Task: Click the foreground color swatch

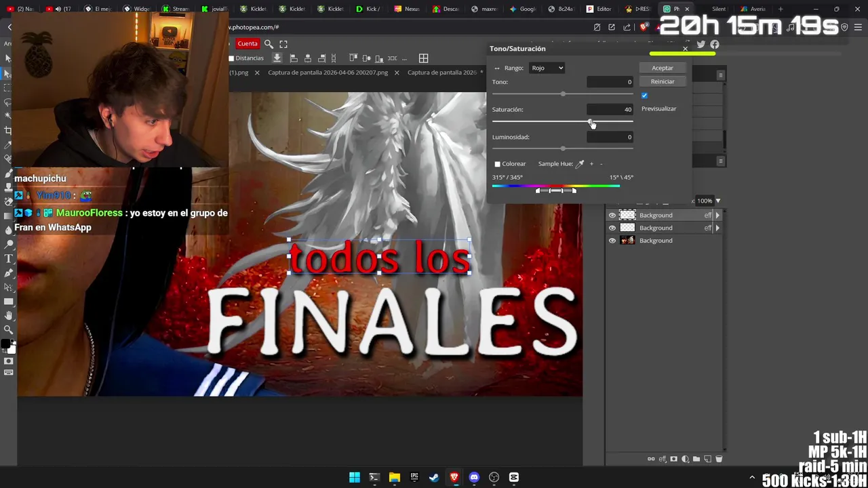Action: tap(5, 344)
